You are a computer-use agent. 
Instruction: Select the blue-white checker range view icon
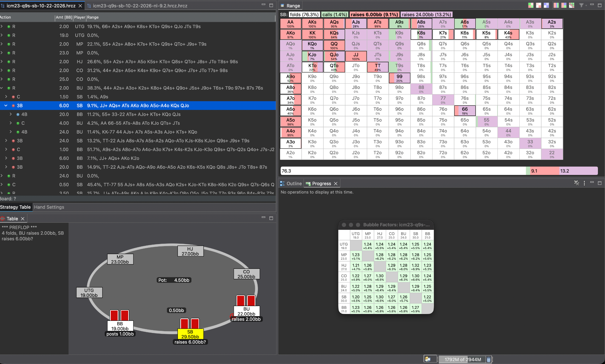click(546, 5)
